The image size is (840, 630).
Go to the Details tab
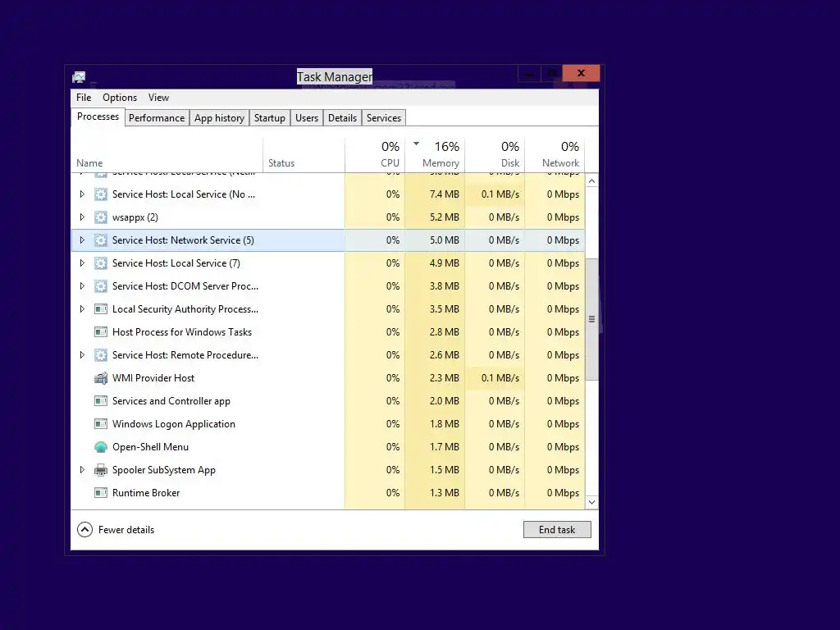(342, 118)
